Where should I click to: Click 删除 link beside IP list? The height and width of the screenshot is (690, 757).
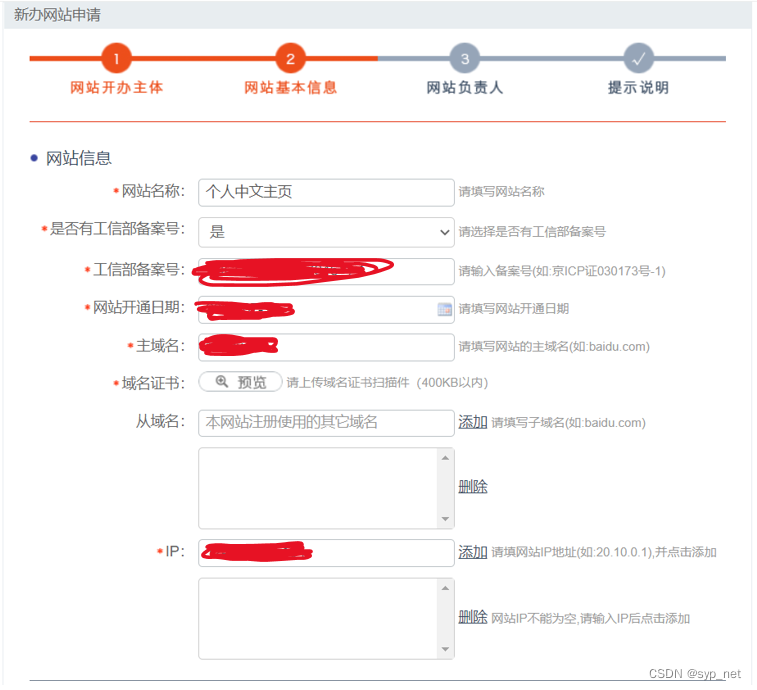coord(473,617)
